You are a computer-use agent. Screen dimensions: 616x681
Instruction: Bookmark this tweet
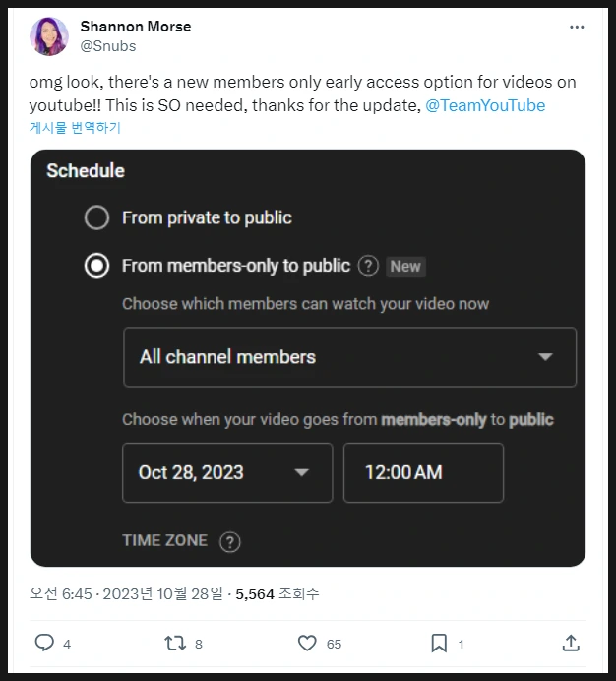pyautogui.click(x=439, y=643)
